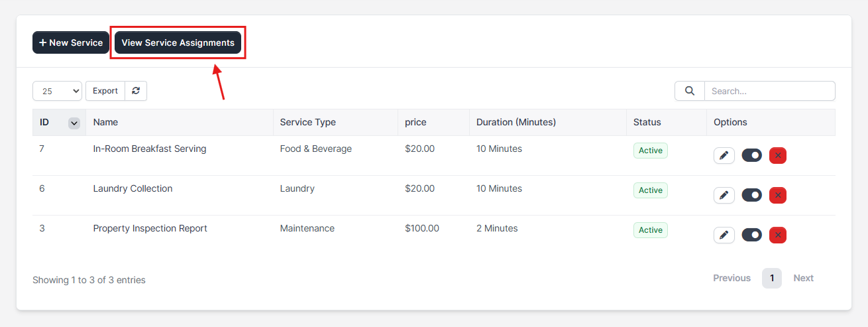Export the services list
The height and width of the screenshot is (327, 868).
pos(105,91)
